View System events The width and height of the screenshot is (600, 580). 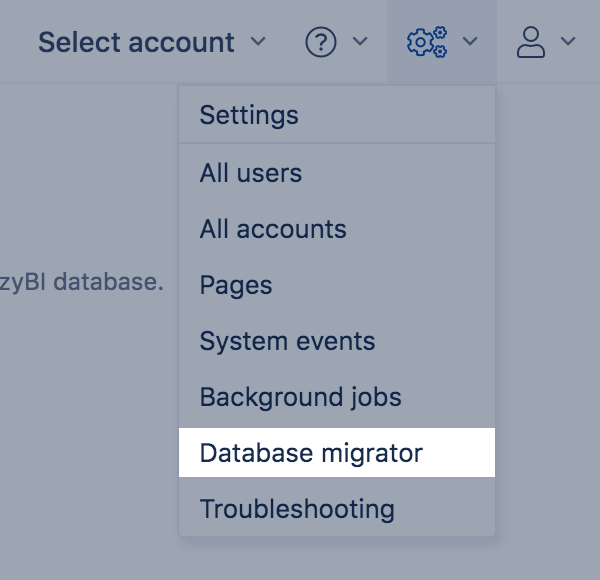[287, 341]
